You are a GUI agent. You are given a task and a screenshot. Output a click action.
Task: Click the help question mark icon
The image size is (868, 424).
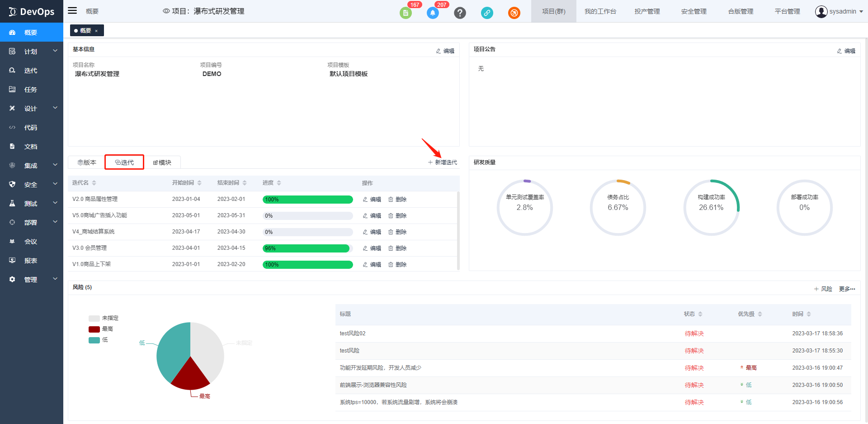tap(460, 13)
